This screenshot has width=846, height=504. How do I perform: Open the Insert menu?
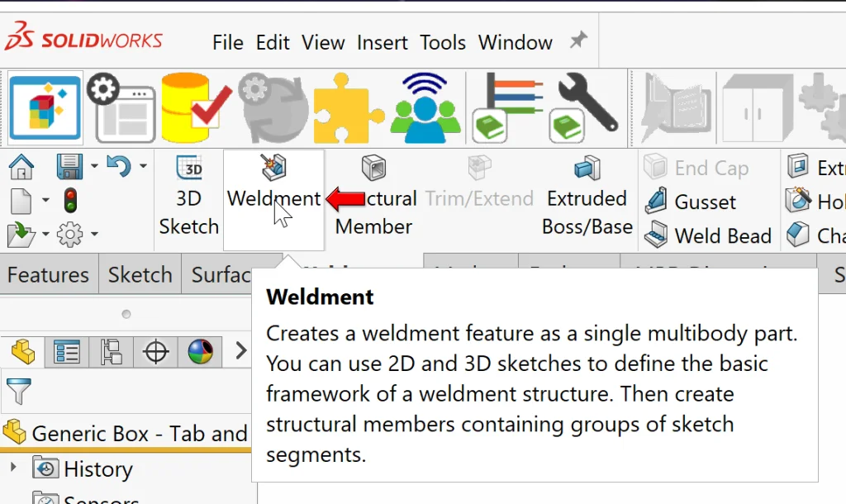(382, 42)
